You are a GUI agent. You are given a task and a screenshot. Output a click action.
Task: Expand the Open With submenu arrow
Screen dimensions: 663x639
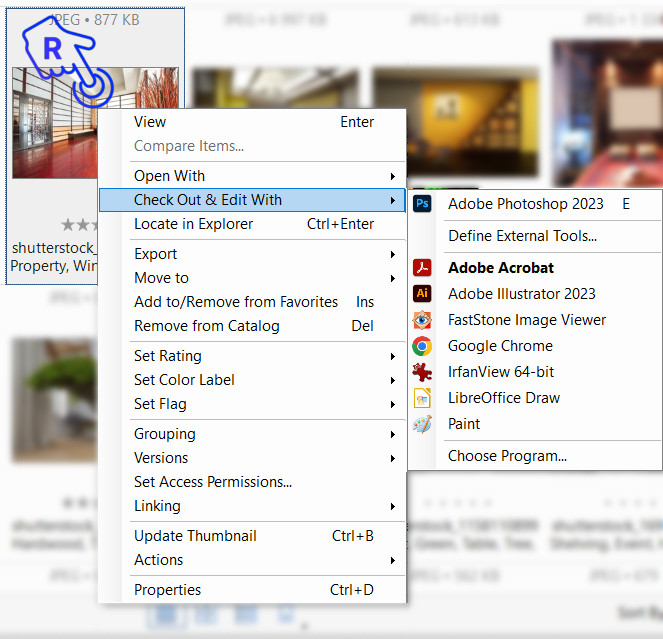393,176
